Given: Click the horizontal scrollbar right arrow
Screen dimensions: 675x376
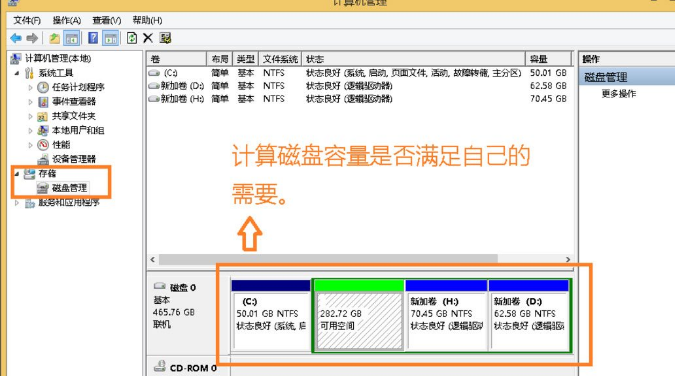Looking at the screenshot, I should pyautogui.click(x=568, y=259).
